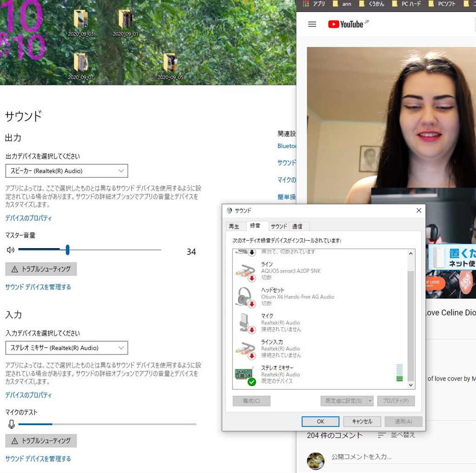Open the 2020_09_05 desktop folder
Image resolution: width=476 pixels, height=473 pixels.
click(x=170, y=67)
